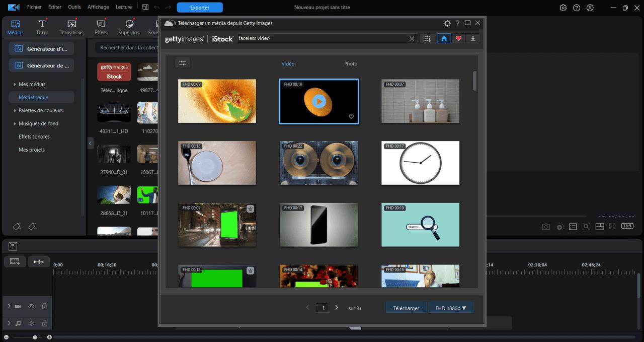Select the plate and fork thumbnail
This screenshot has width=644, height=342.
click(217, 163)
